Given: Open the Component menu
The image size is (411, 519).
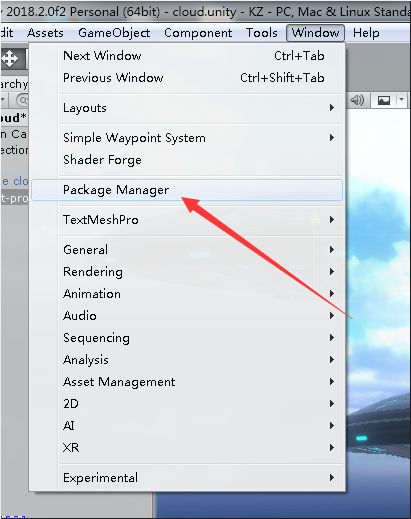Looking at the screenshot, I should coord(198,33).
